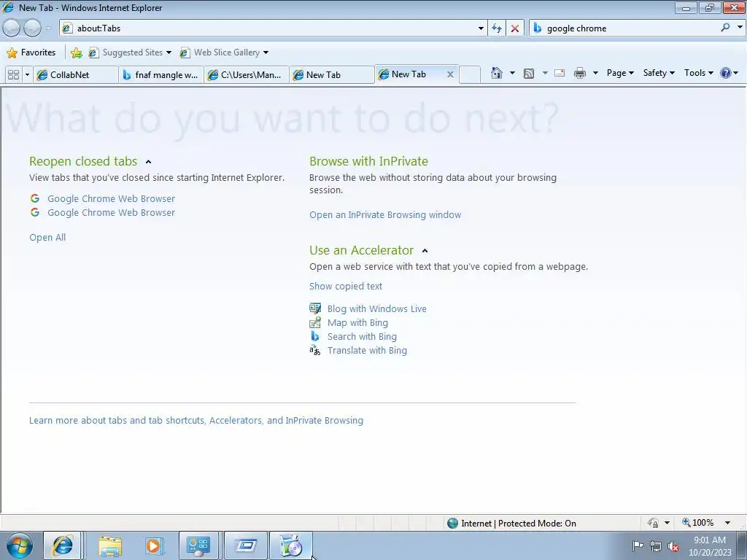Switch to the fnaf mangle tab
Image resolution: width=747 pixels, height=560 pixels.
pos(161,75)
